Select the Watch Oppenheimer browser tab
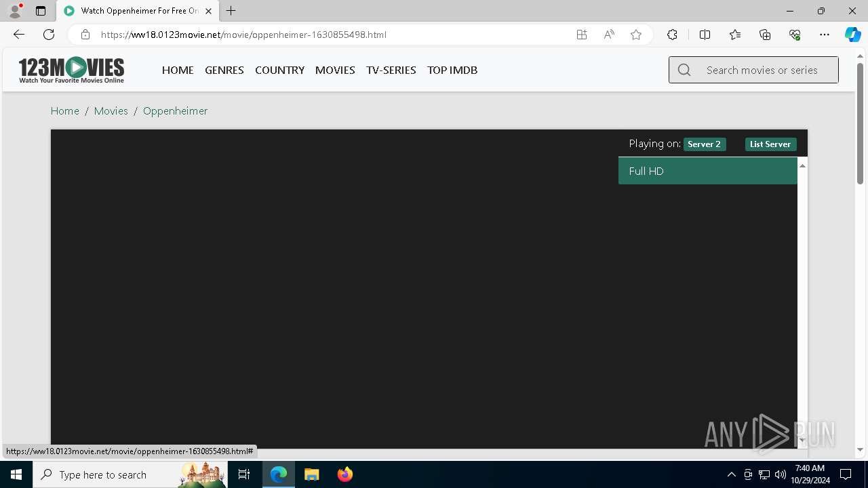The height and width of the screenshot is (488, 868). coord(138,11)
